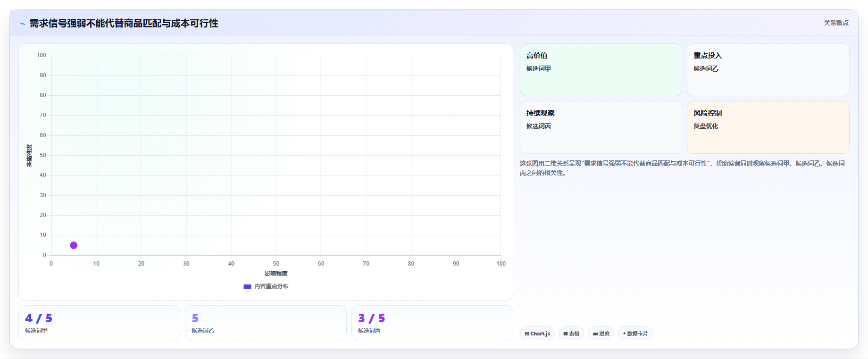Click the small icon before the header title
This screenshot has height=359, width=868.
(x=22, y=24)
